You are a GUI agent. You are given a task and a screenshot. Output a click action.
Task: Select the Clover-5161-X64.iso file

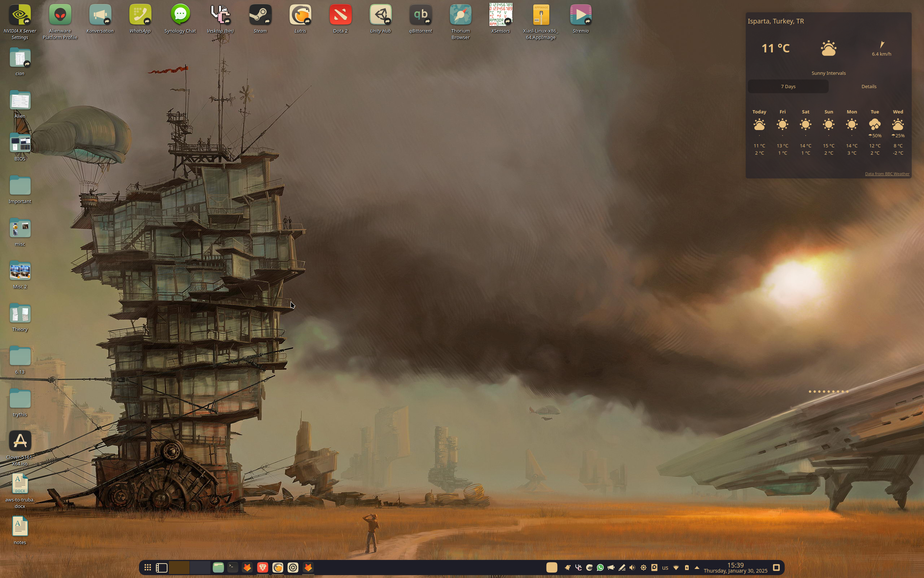(x=20, y=448)
